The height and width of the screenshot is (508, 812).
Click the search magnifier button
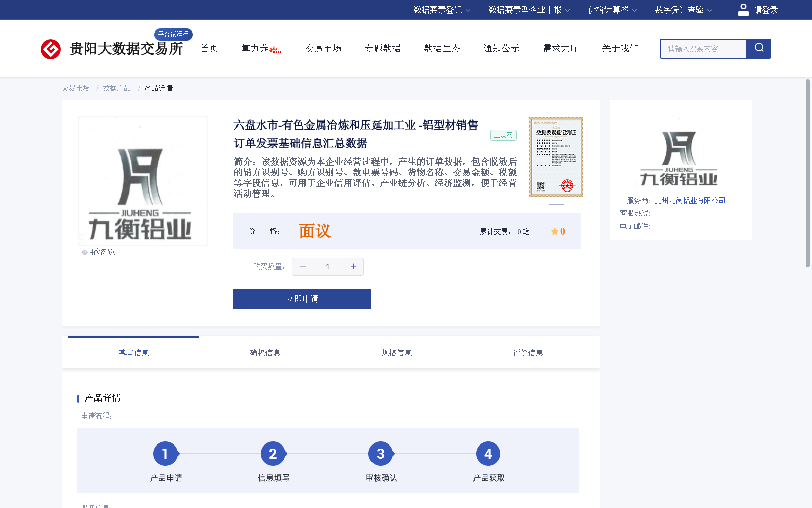pyautogui.click(x=759, y=48)
